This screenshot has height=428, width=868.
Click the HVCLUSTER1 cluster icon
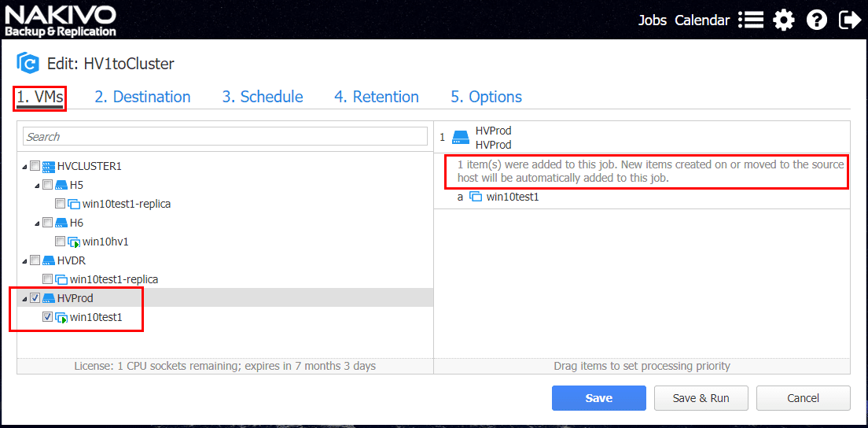[49, 166]
